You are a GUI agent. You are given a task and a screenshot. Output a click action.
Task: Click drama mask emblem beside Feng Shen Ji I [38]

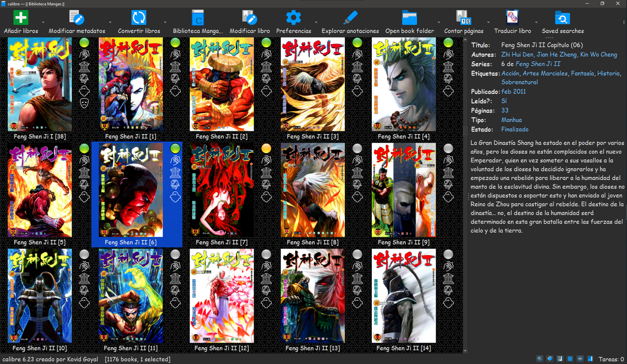click(x=84, y=103)
